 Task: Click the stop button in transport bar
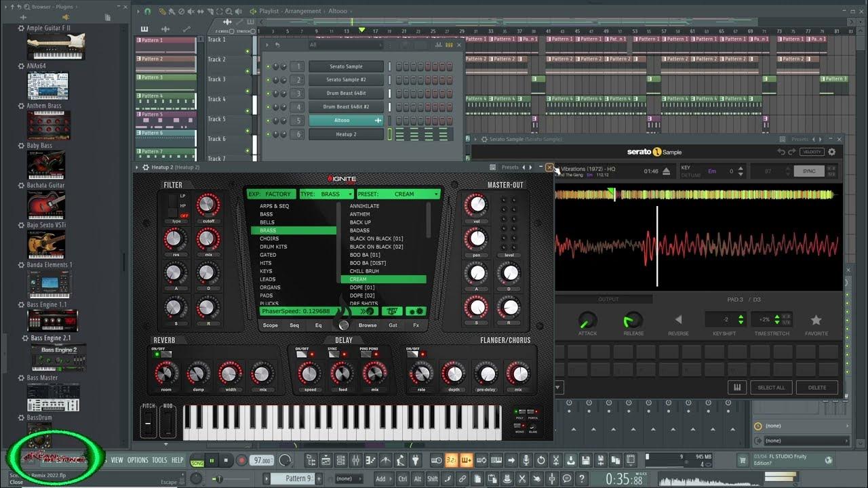coord(226,460)
